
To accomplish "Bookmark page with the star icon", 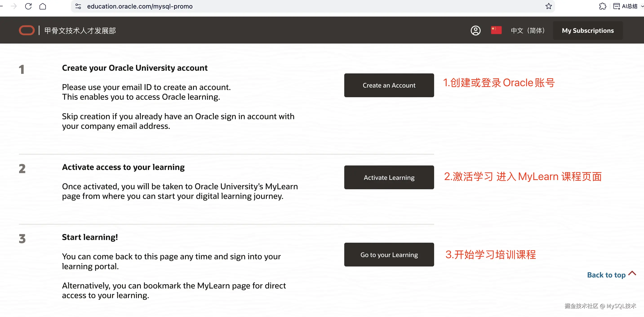I will [549, 6].
